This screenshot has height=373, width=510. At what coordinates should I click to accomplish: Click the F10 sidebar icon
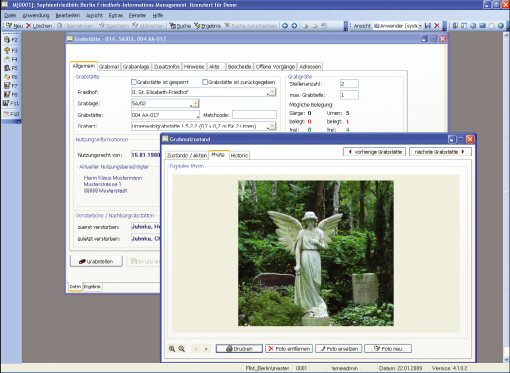click(11, 114)
